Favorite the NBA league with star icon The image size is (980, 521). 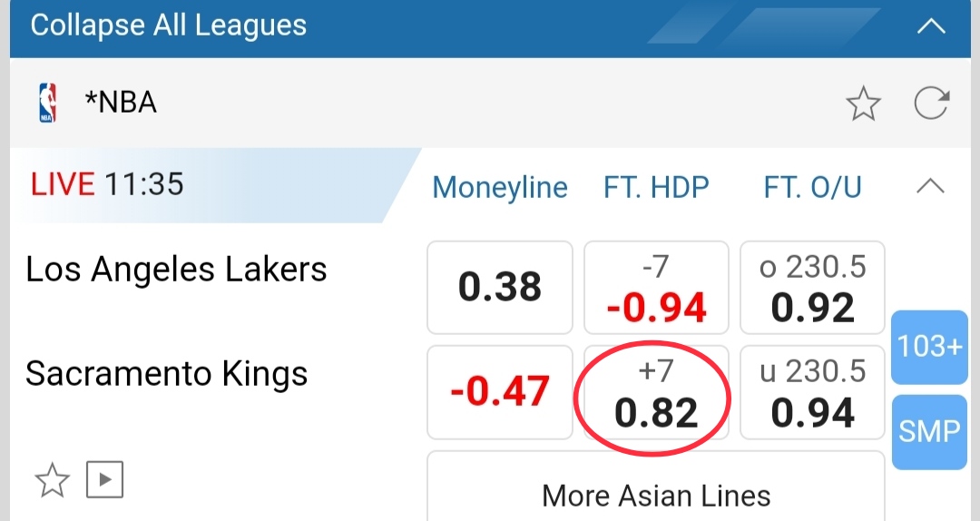coord(863,104)
